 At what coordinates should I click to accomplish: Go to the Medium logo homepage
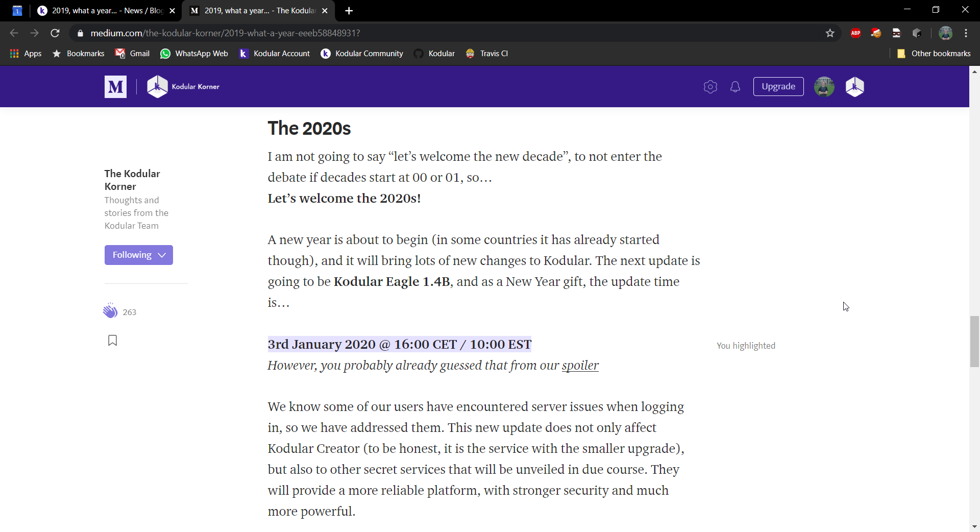(x=115, y=87)
